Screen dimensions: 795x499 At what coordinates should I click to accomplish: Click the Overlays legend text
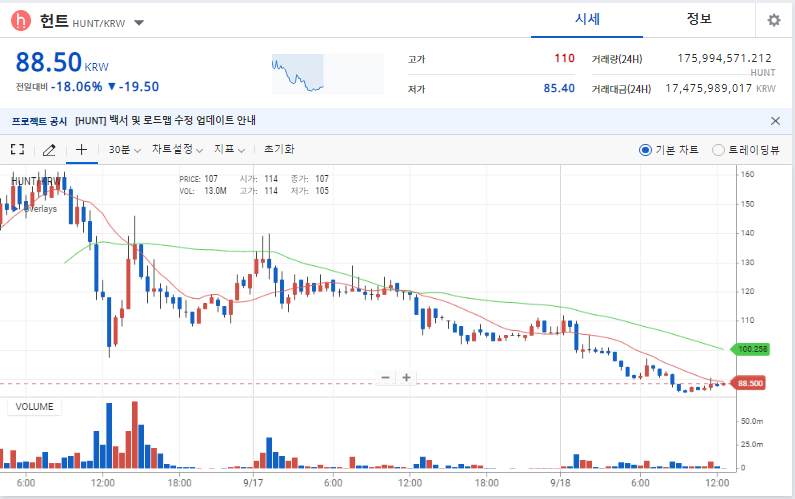pos(42,209)
